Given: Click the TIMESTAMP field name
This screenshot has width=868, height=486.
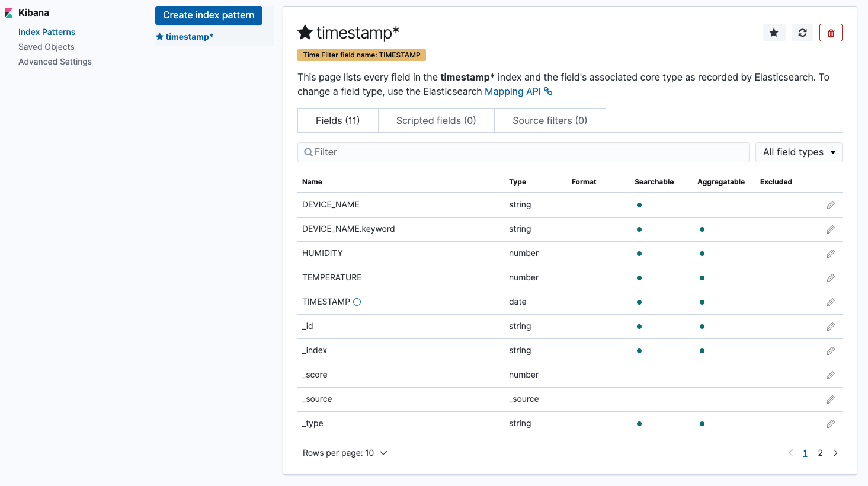Looking at the screenshot, I should pos(326,302).
